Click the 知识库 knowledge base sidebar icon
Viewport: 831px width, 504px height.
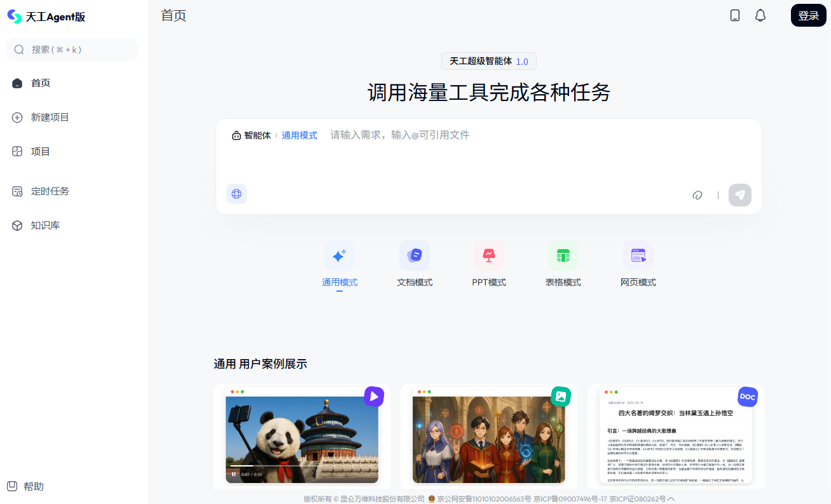17,224
